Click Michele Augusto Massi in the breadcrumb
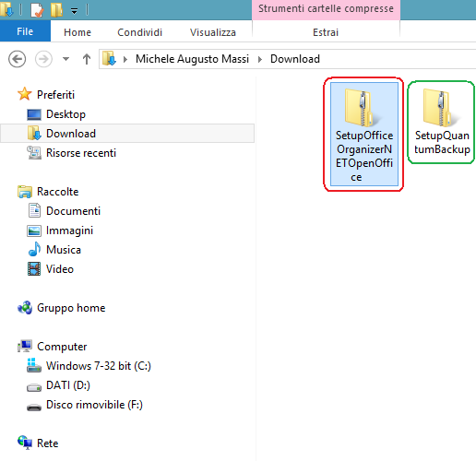 click(x=192, y=59)
